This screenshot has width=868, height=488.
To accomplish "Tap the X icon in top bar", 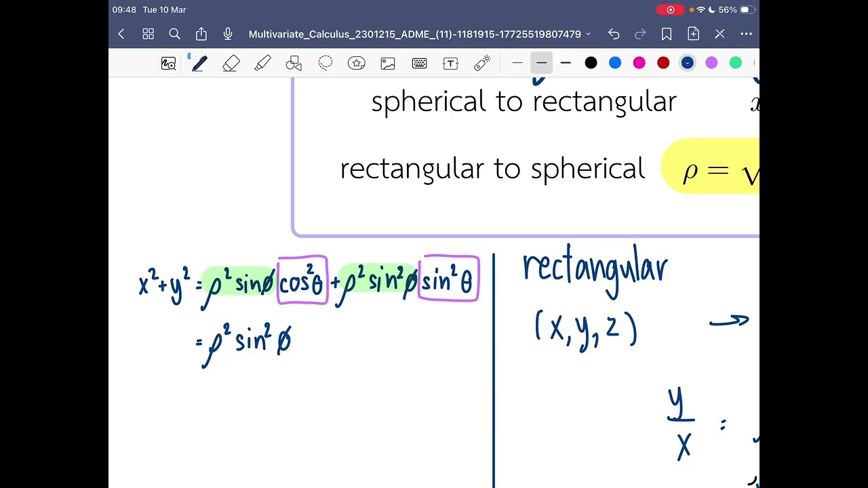I will click(719, 34).
